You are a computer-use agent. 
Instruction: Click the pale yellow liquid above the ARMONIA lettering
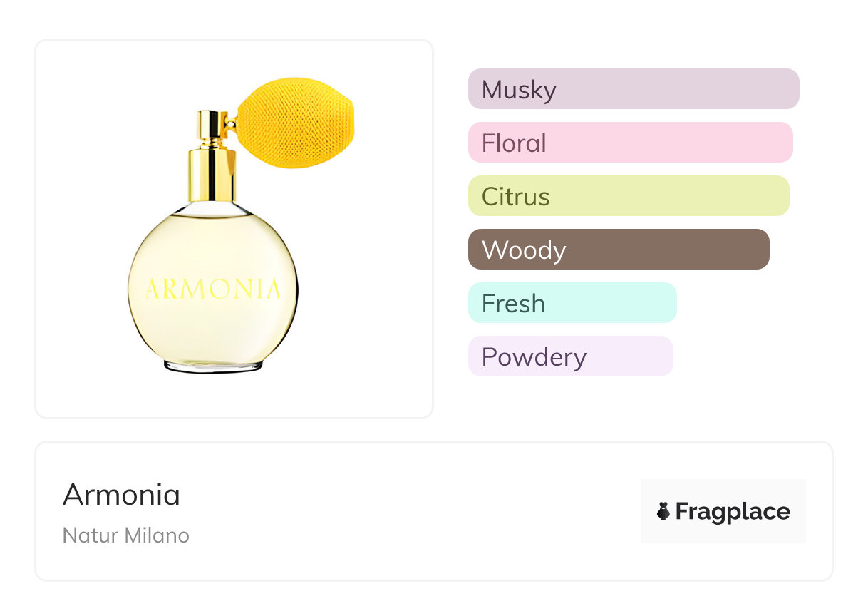pyautogui.click(x=212, y=242)
